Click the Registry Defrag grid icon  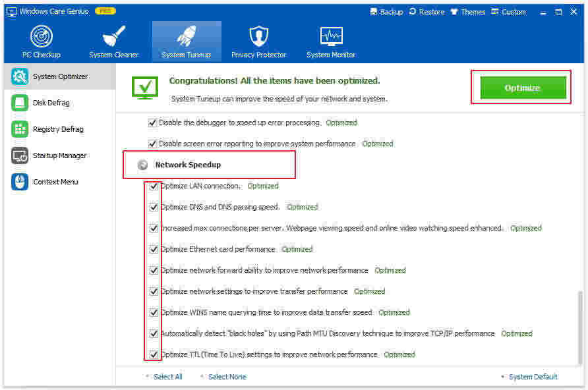[x=20, y=129]
